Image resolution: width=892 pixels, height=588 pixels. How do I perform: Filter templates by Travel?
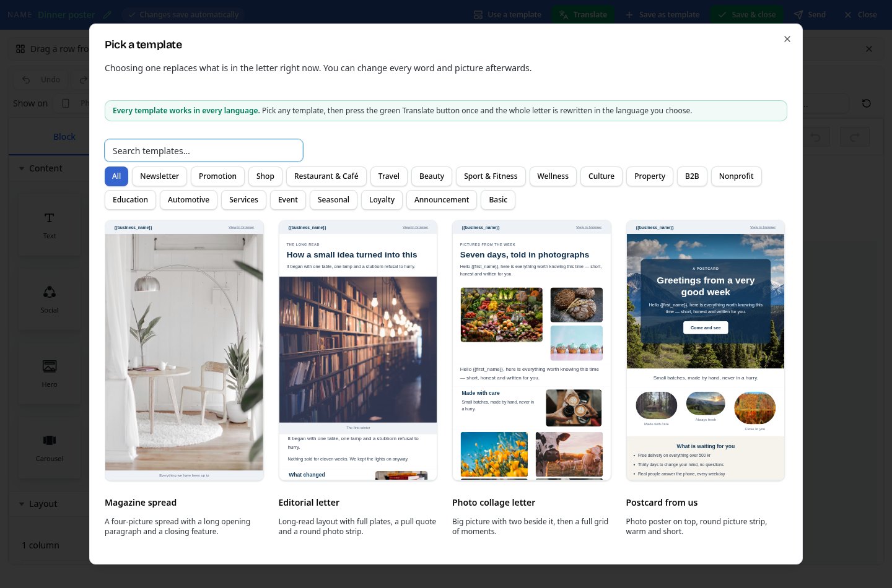click(x=389, y=176)
